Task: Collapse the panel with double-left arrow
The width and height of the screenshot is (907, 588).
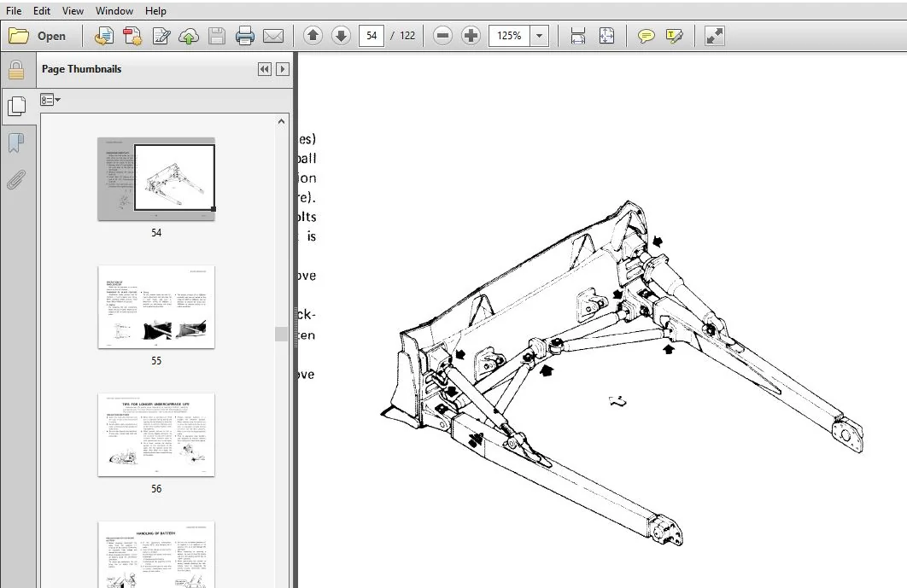Action: (265, 69)
